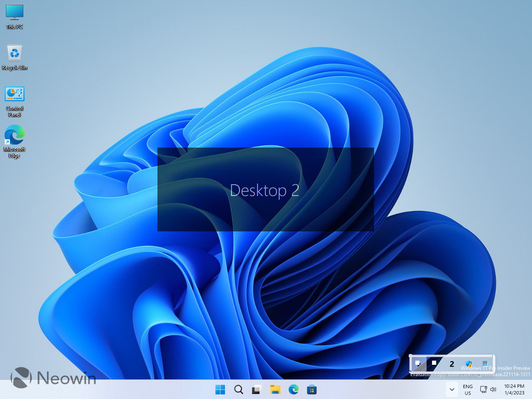This screenshot has height=399, width=532.
Task: Select the Microsoft Edge desktop shortcut
Action: click(15, 142)
